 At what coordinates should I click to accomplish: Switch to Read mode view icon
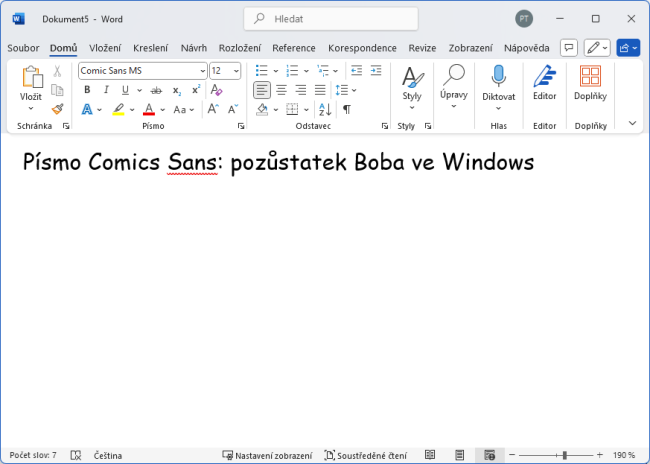(430, 455)
